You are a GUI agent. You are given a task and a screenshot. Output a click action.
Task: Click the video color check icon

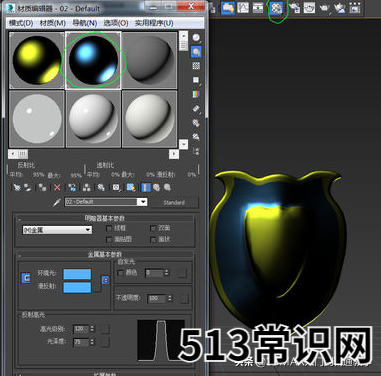click(196, 94)
